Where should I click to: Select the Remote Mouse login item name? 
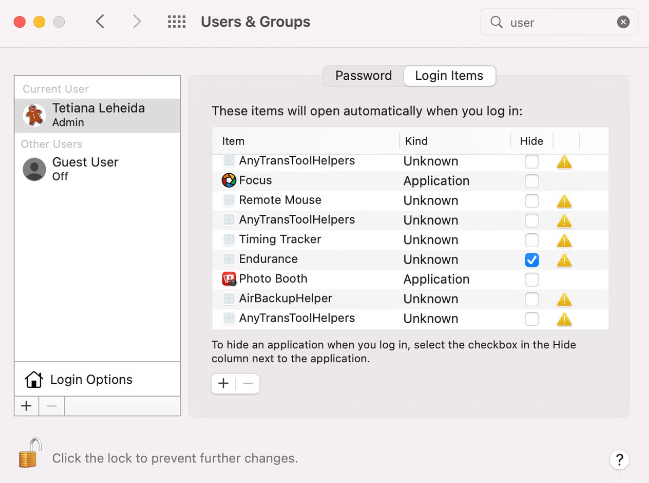(280, 200)
